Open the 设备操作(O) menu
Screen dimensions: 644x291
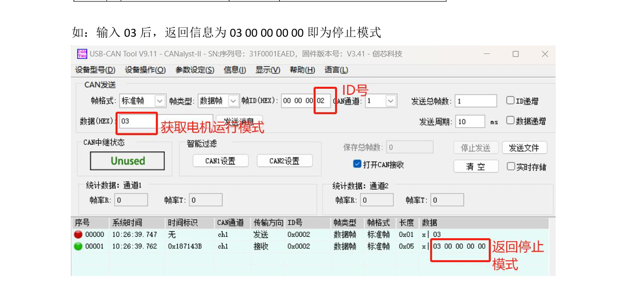click(145, 70)
